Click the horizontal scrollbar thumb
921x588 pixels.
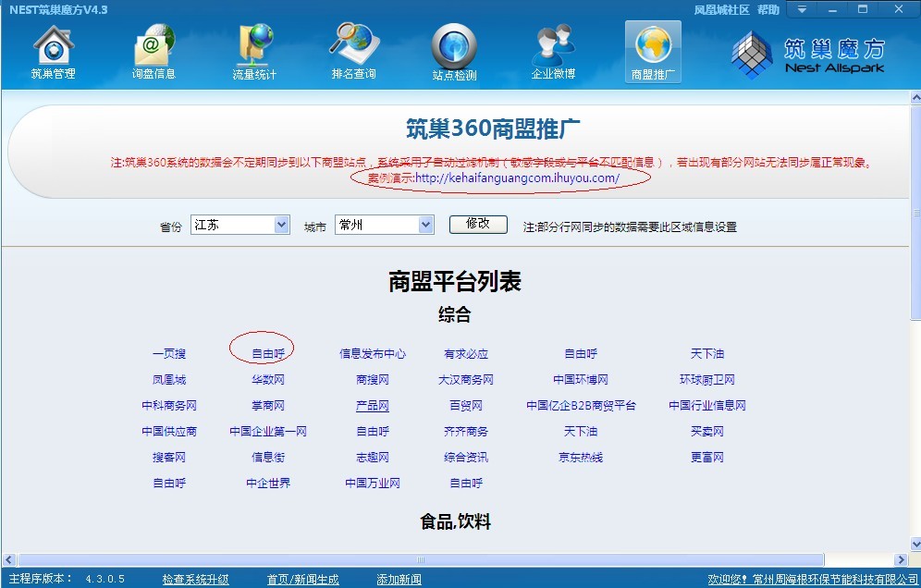pyautogui.click(x=421, y=560)
